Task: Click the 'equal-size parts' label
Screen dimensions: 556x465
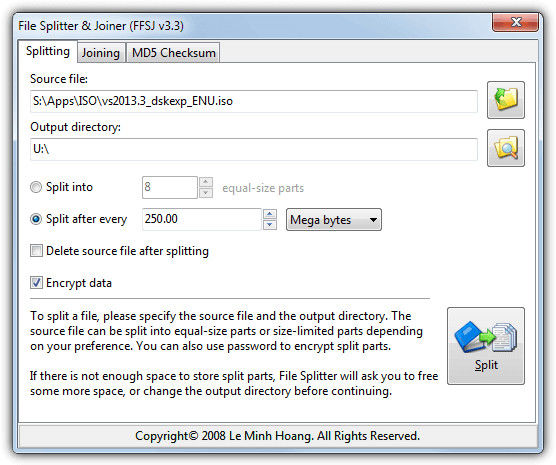Action: click(x=263, y=188)
